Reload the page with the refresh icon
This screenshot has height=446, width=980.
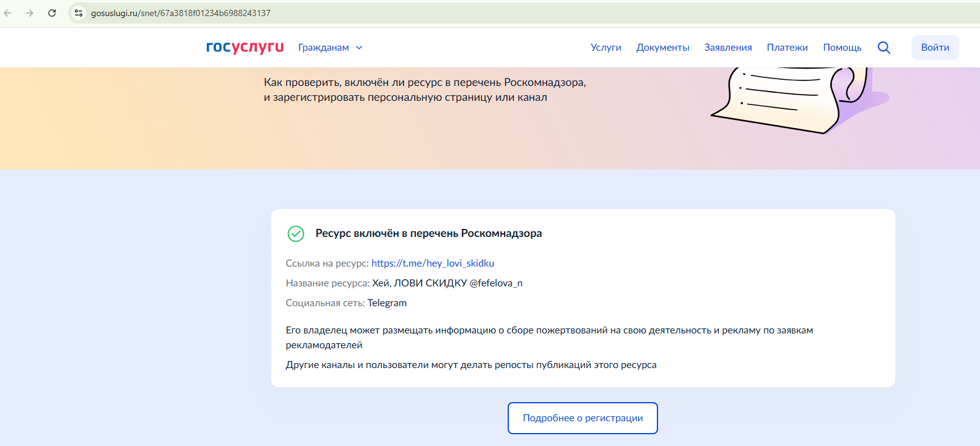[x=52, y=13]
